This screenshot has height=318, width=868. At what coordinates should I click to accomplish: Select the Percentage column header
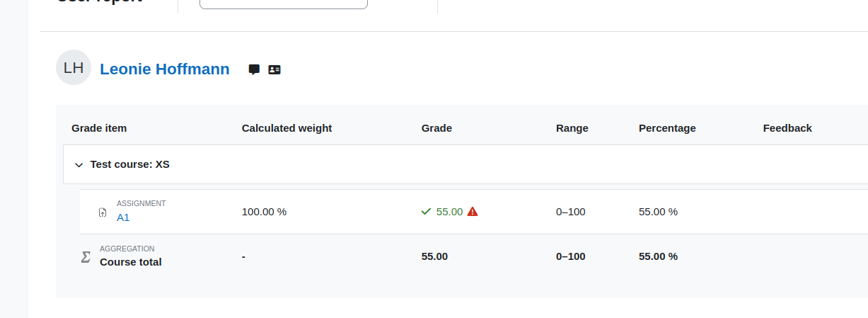click(667, 128)
